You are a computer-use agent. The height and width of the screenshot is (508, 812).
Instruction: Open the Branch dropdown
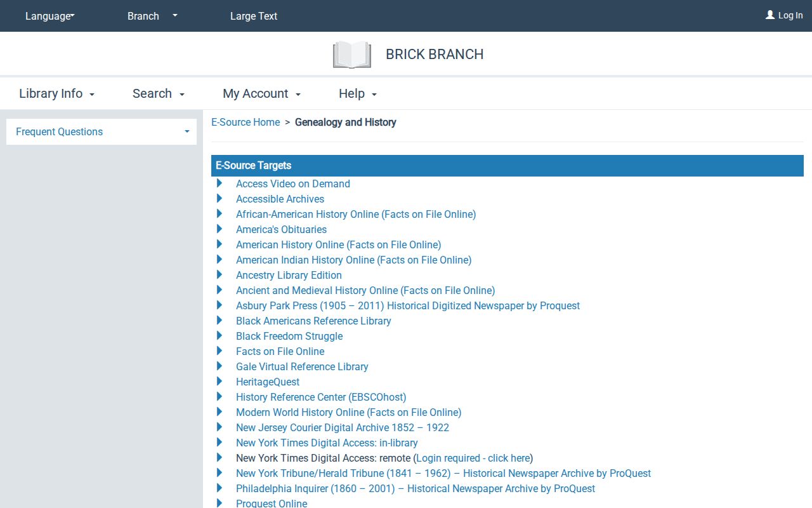coord(152,16)
